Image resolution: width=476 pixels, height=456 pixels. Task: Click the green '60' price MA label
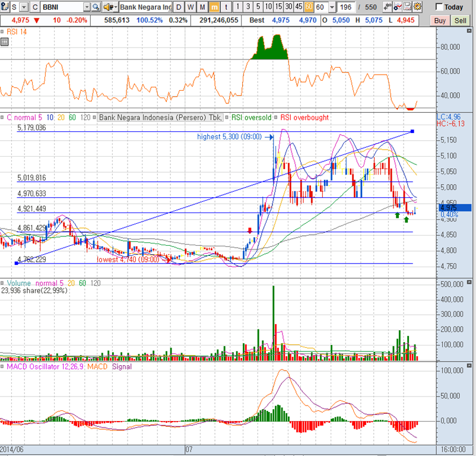tap(72, 117)
